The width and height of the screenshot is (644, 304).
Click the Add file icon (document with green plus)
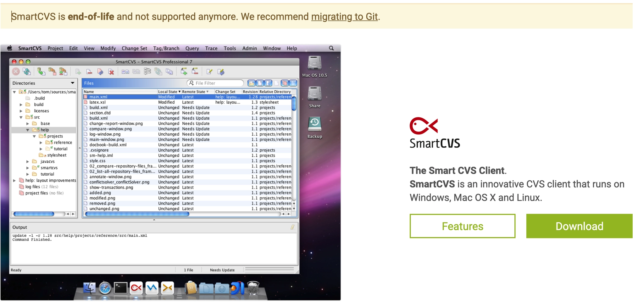(78, 72)
